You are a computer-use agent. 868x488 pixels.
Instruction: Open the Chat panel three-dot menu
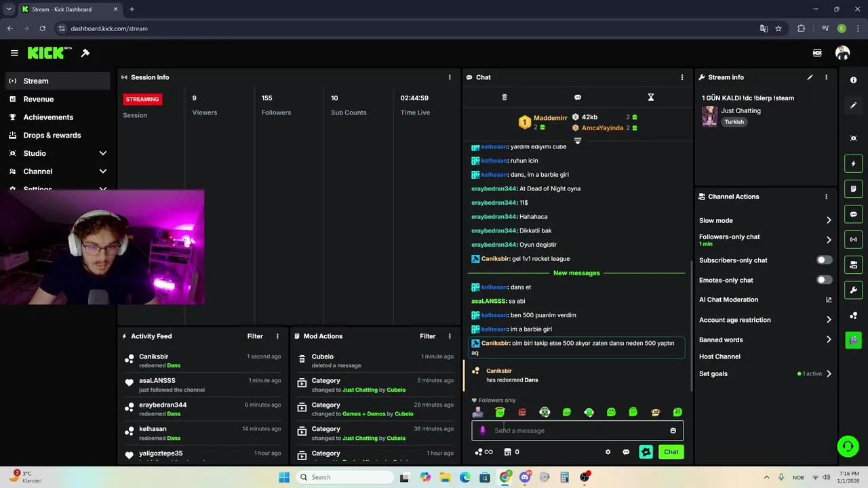682,77
